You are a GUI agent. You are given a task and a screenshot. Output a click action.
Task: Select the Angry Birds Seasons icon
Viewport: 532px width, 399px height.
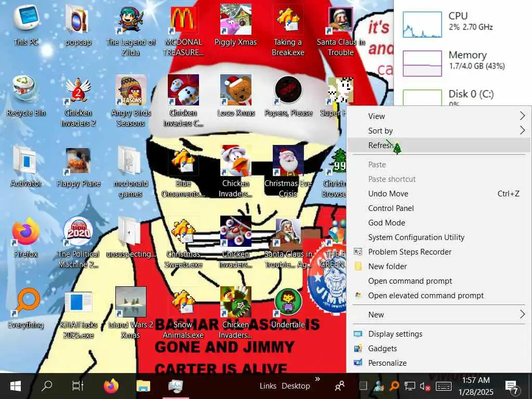[130, 101]
